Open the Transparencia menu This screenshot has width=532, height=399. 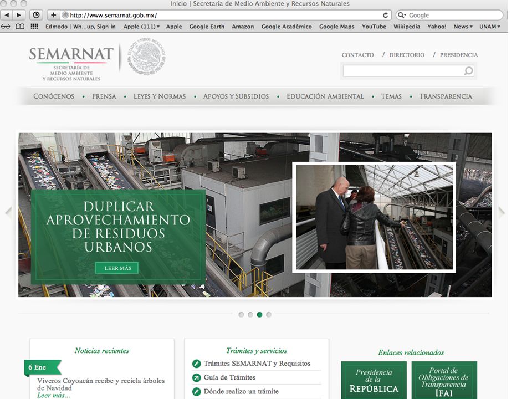tap(446, 96)
